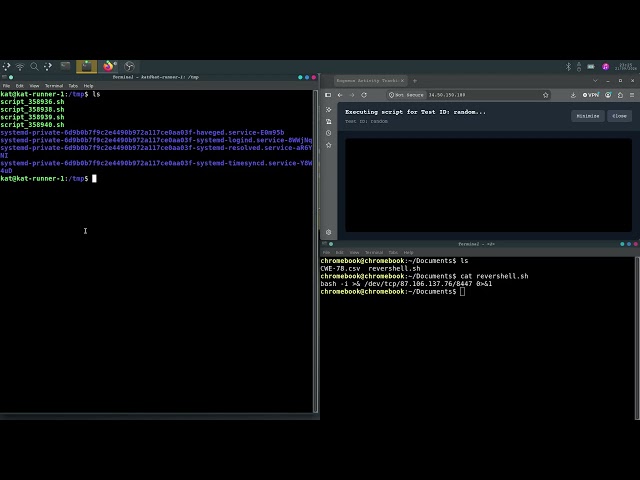Click script_358940.sh in the left terminal

(x=32, y=125)
